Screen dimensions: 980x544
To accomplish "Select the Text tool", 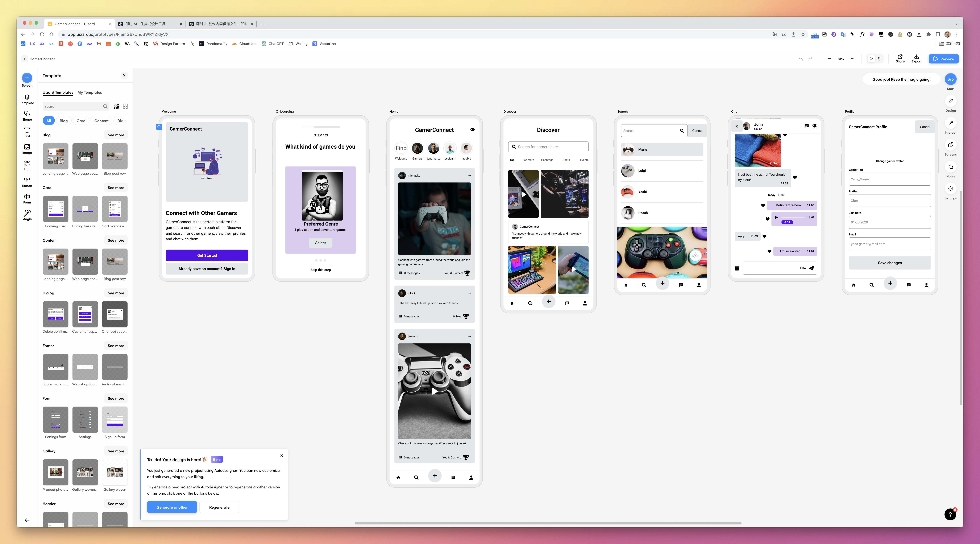I will click(27, 132).
